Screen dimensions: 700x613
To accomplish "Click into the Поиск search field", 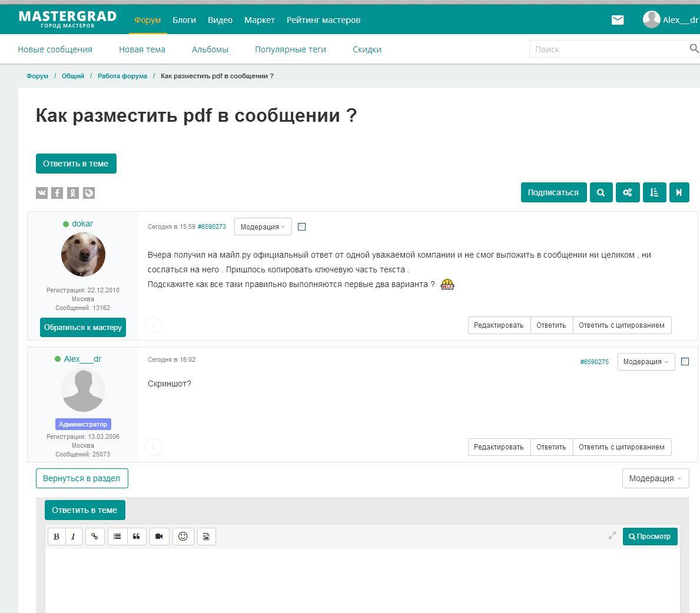I will (x=606, y=49).
